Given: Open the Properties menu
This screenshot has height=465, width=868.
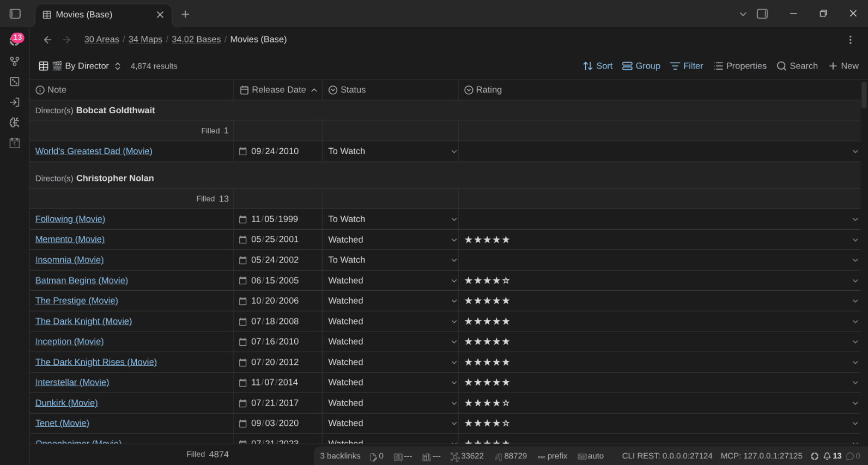Looking at the screenshot, I should 740,66.
